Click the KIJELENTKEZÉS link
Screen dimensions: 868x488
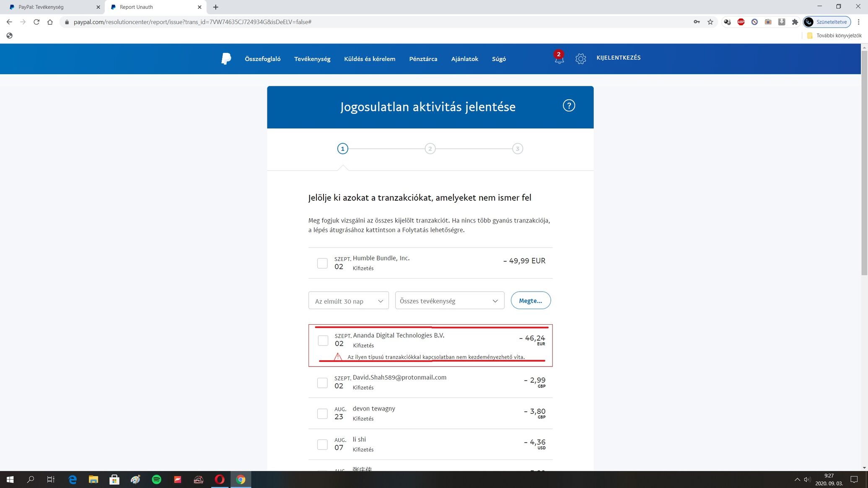618,58
